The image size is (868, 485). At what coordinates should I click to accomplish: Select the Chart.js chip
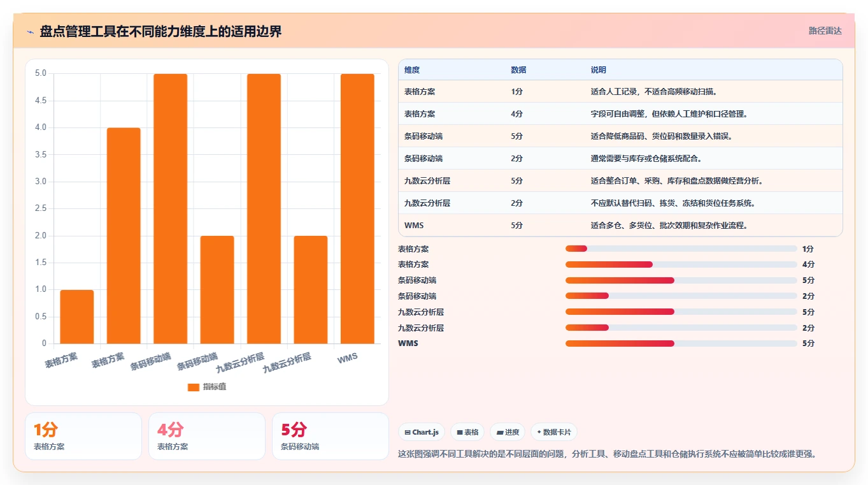[422, 432]
